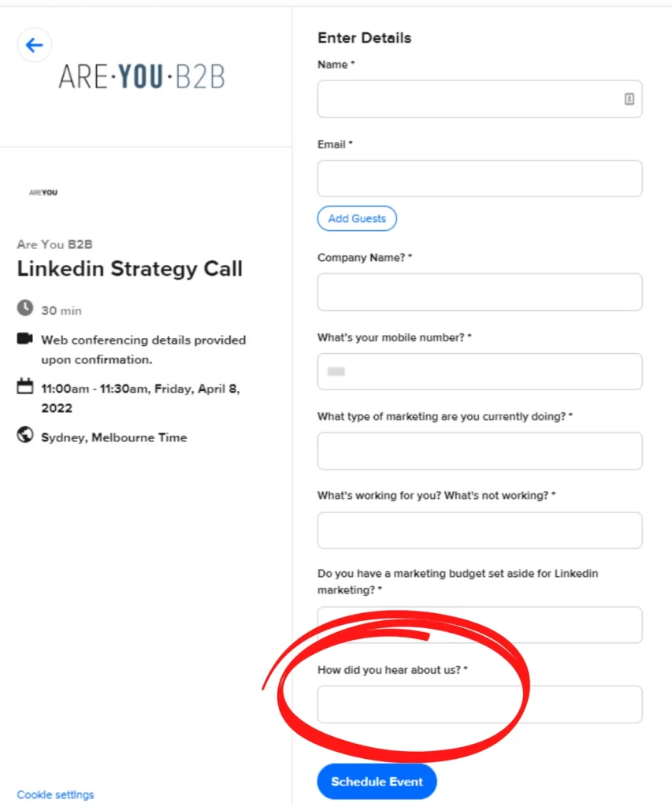Click the autofill icon in Name field
Image resolution: width=672 pixels, height=807 pixels.
click(629, 99)
